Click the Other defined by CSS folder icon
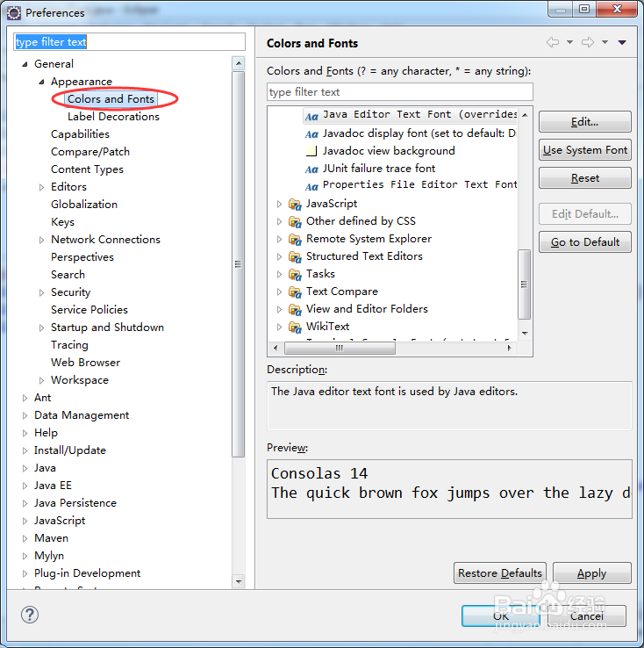 (x=295, y=222)
